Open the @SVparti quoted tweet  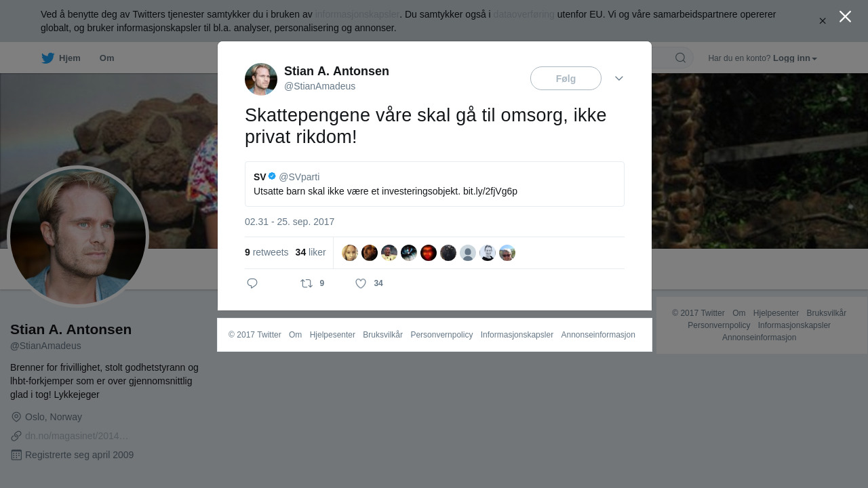434,184
